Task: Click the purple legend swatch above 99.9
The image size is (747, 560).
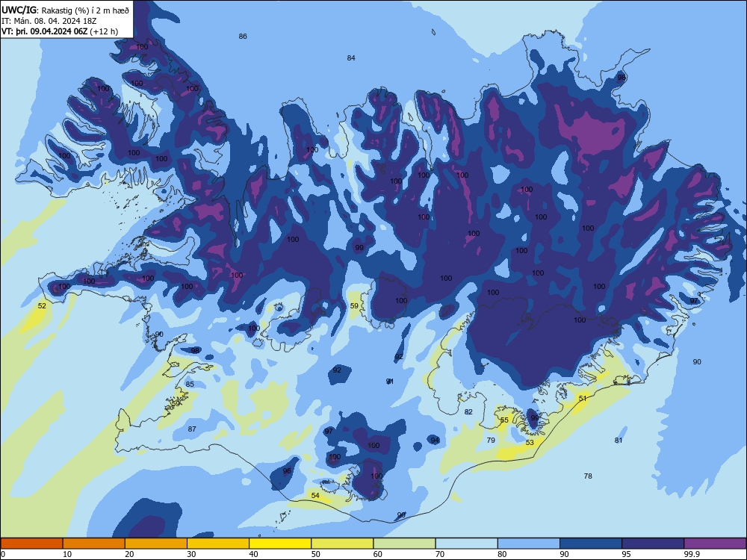Action: click(x=715, y=544)
